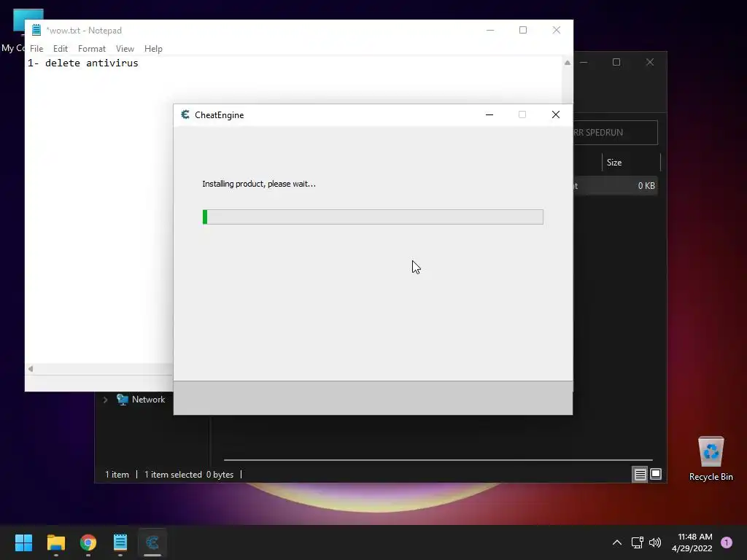Maximize the File Explorer window
The width and height of the screenshot is (747, 560).
pyautogui.click(x=616, y=63)
